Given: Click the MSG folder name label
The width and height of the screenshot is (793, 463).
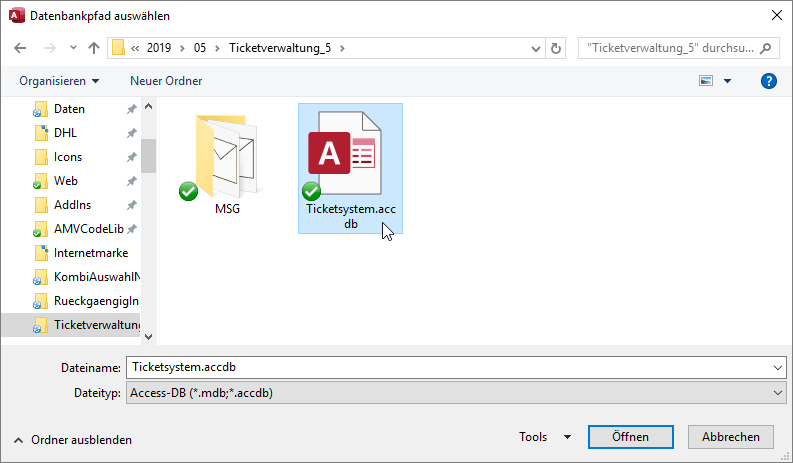Looking at the screenshot, I should [228, 209].
